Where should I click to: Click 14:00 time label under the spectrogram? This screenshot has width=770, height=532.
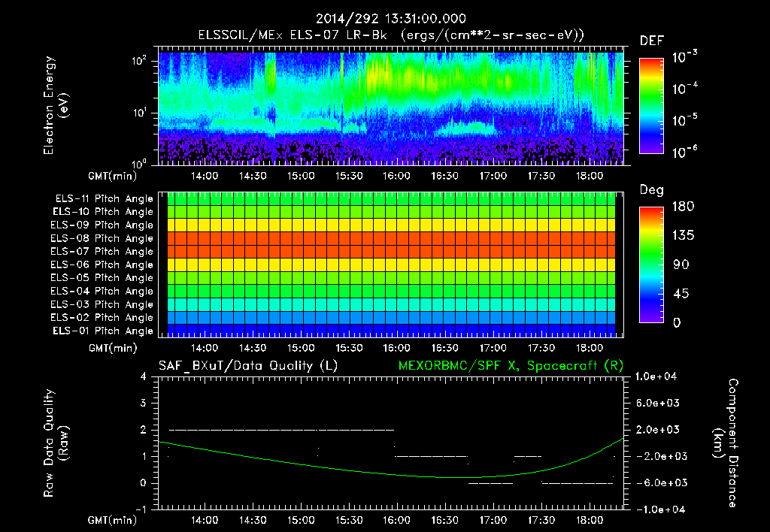point(205,176)
